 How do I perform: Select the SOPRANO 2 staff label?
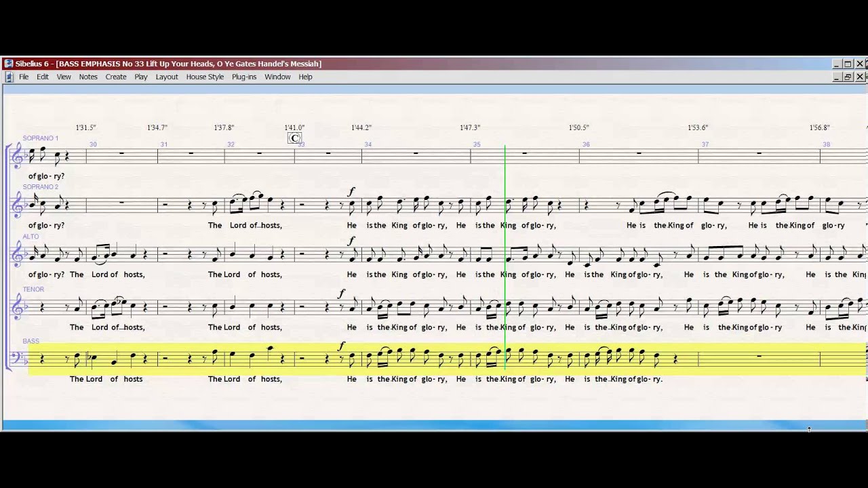pos(41,187)
